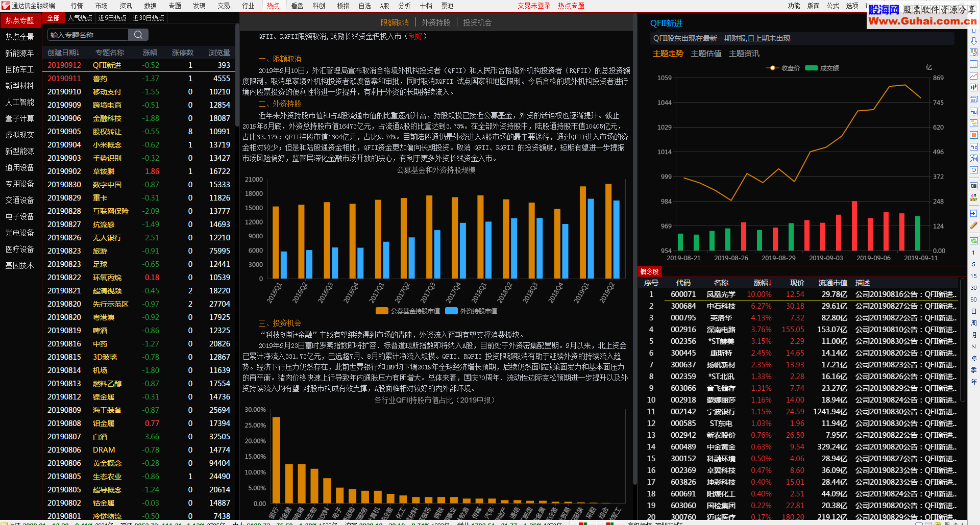Toggle 外资持股市值 legend series
The image size is (980, 525).
pyautogui.click(x=471, y=311)
